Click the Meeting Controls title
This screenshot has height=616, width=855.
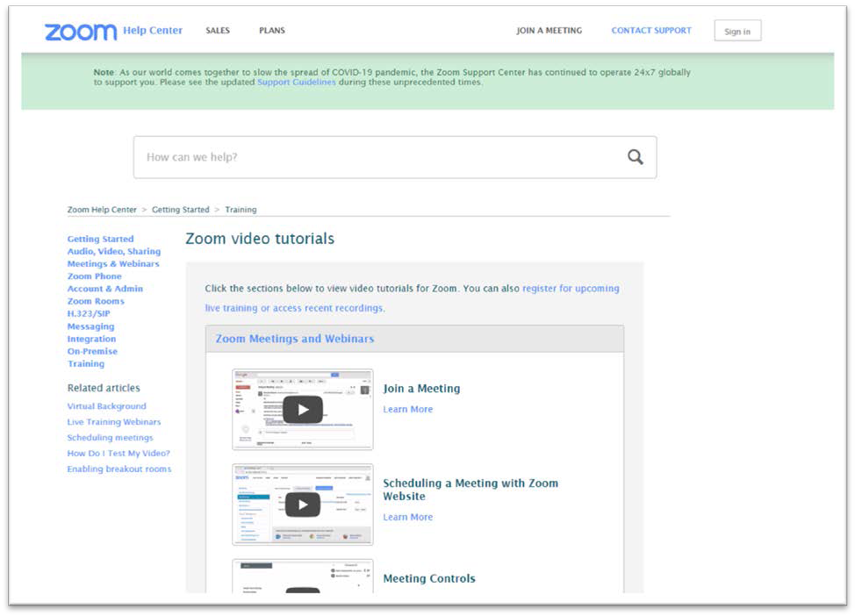(429, 578)
